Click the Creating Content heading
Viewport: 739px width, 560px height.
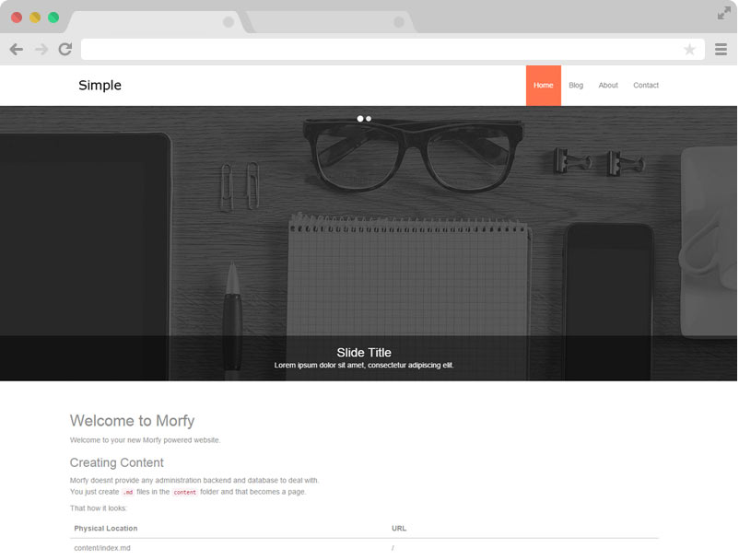116,462
